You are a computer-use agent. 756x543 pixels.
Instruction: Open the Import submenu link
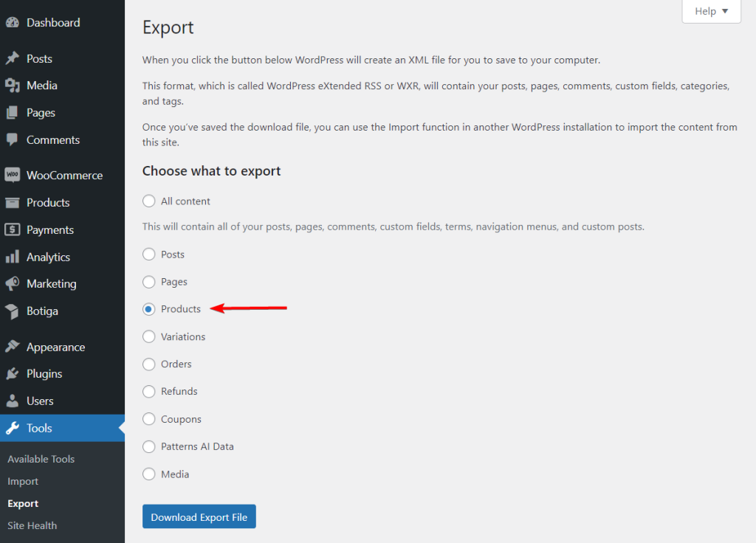click(x=23, y=481)
